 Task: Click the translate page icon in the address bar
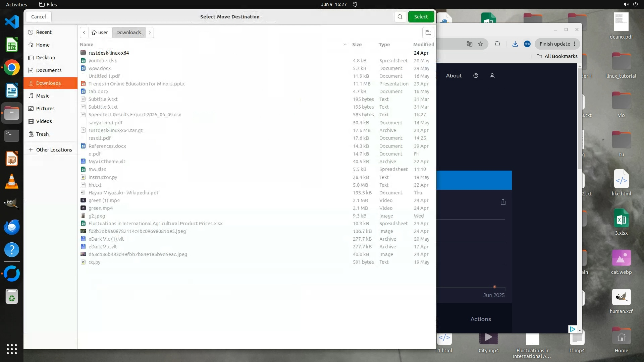(x=469, y=44)
